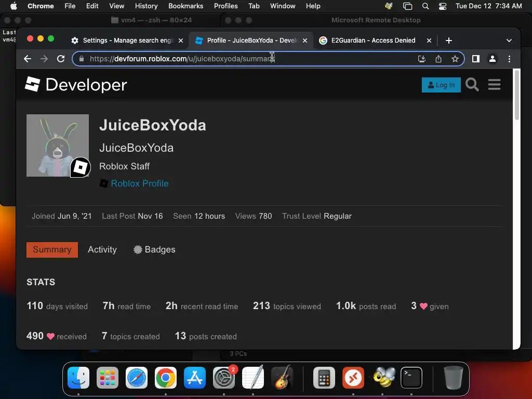532x399 pixels.
Task: Click the page vertical scrollbar
Action: [x=517, y=95]
